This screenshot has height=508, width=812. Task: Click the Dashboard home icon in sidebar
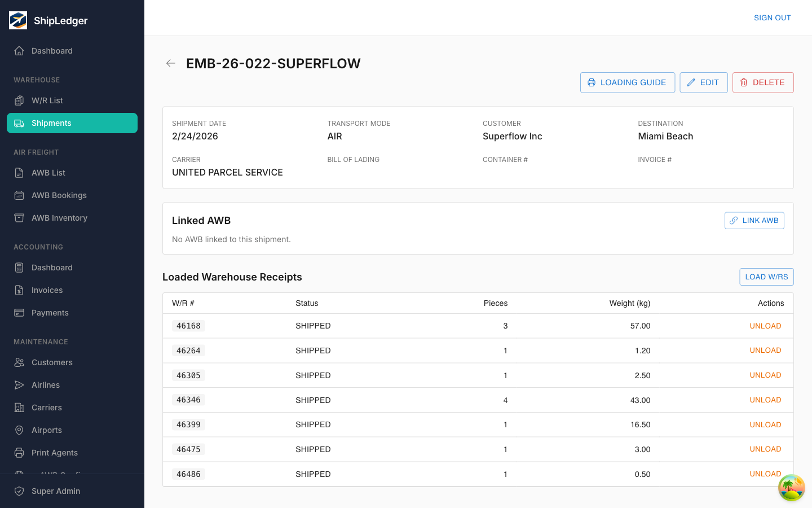pos(19,51)
